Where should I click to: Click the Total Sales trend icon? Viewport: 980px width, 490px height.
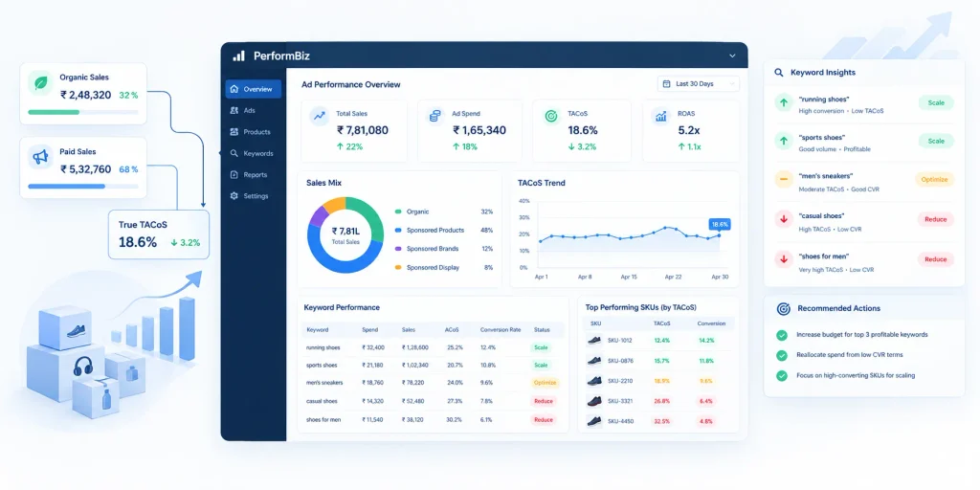pos(320,116)
